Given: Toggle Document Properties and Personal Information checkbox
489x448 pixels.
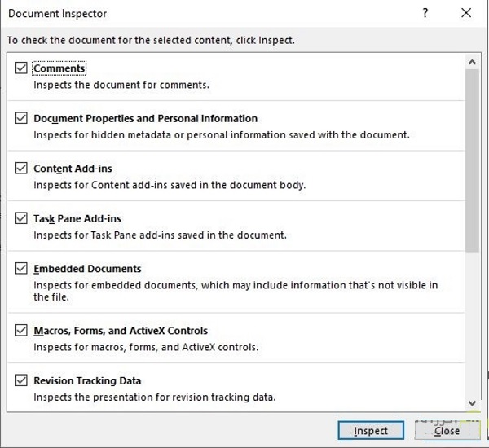Looking at the screenshot, I should click(x=21, y=118).
